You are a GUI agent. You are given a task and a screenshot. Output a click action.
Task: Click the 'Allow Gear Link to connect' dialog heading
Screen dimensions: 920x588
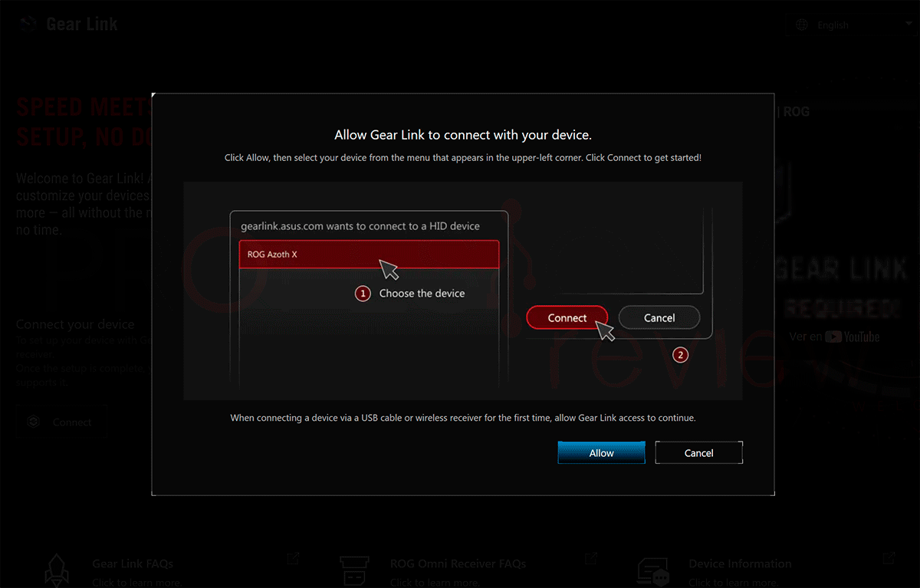[463, 135]
